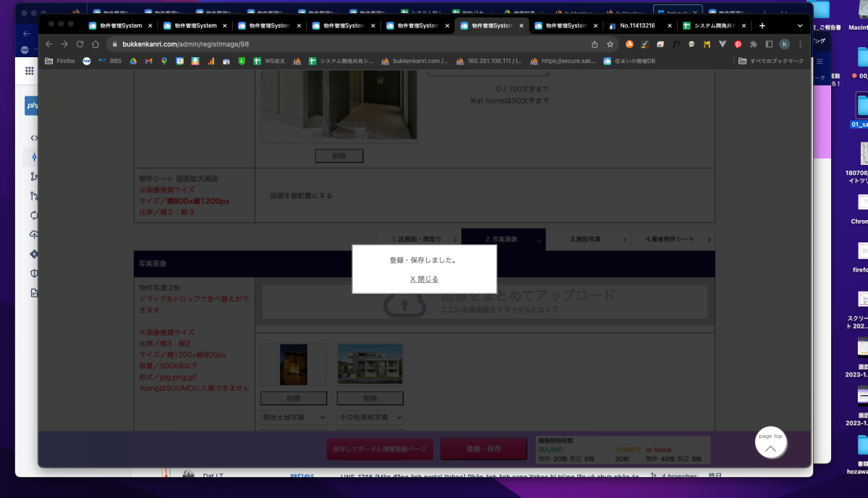Open a new tab with plus icon
This screenshot has width=868, height=498.
point(762,25)
